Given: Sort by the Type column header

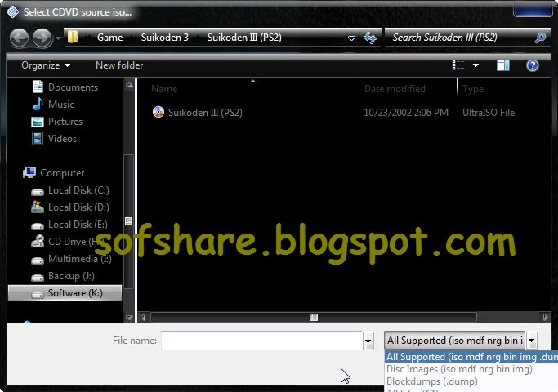Looking at the screenshot, I should click(x=473, y=89).
